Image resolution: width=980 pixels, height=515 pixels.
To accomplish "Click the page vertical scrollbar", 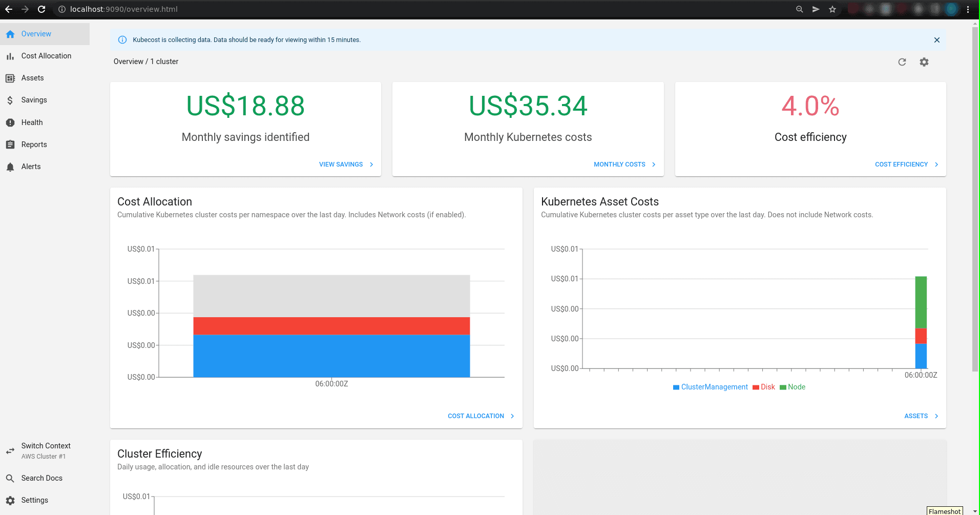I will pos(975,205).
